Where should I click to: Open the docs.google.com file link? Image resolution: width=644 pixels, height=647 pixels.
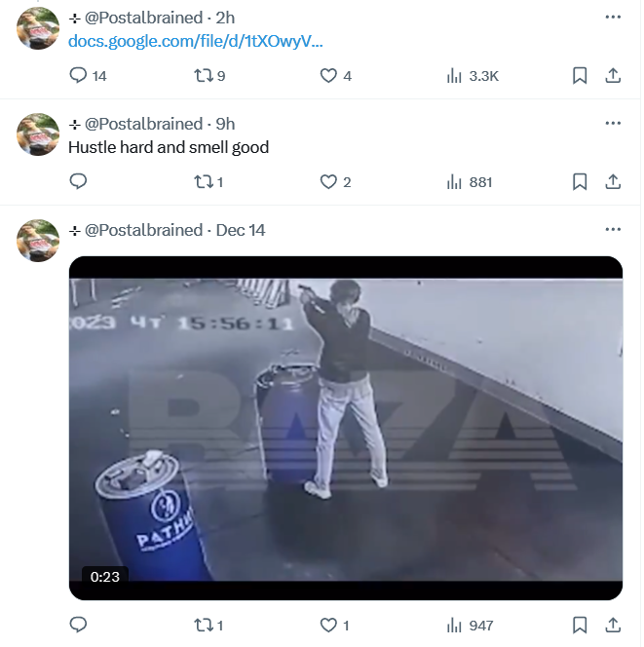click(x=196, y=41)
